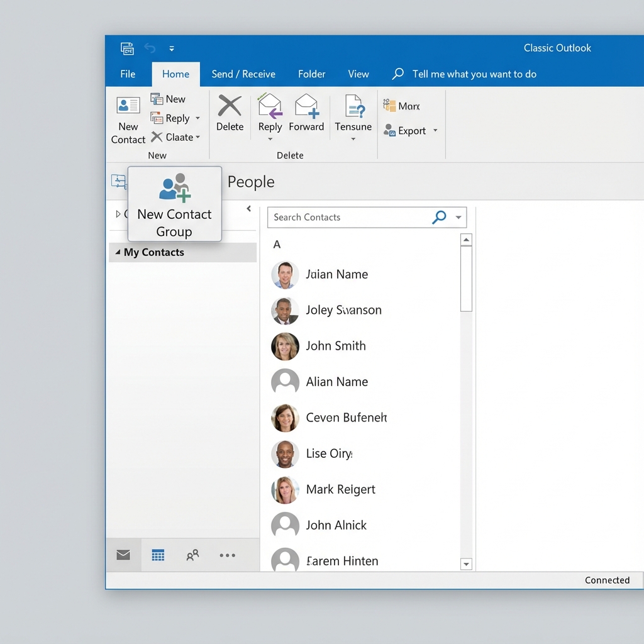Click the Marx ribbon icon

click(x=389, y=106)
